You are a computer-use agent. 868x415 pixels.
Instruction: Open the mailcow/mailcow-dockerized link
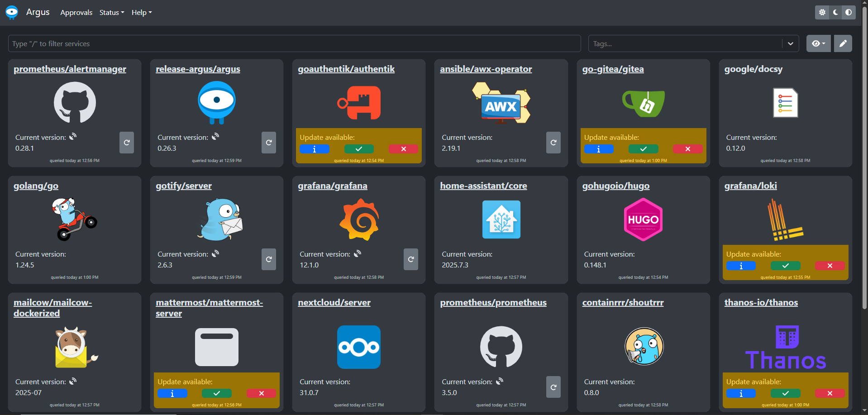pyautogui.click(x=52, y=308)
